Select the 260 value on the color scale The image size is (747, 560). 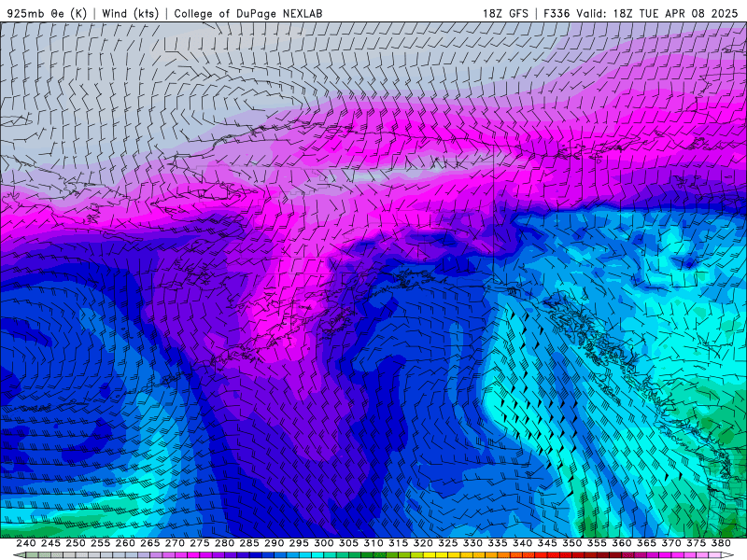tap(125, 543)
